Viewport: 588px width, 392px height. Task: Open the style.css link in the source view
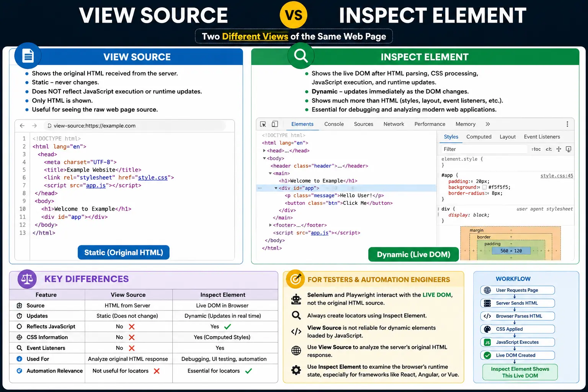pyautogui.click(x=153, y=178)
